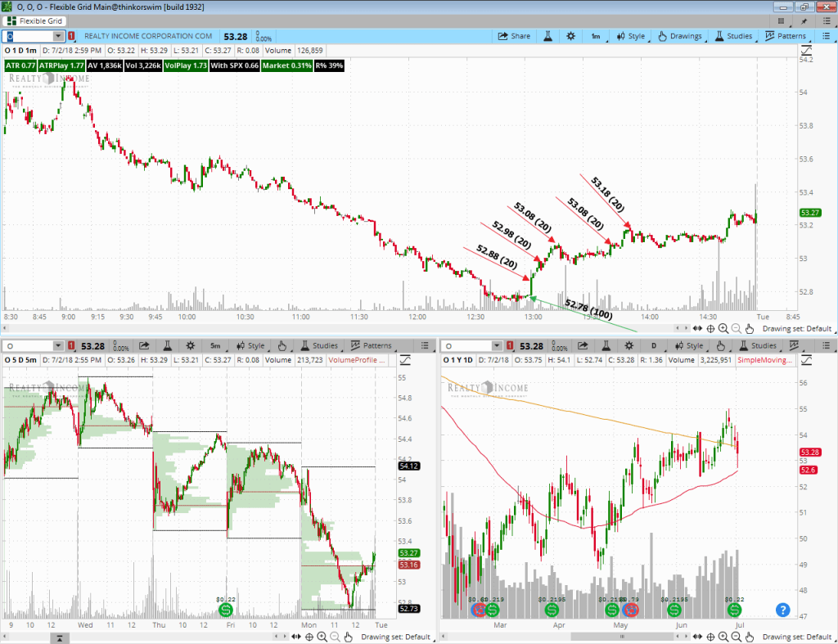Open chart settings gear in top chart
The width and height of the screenshot is (838, 644).
(570, 36)
